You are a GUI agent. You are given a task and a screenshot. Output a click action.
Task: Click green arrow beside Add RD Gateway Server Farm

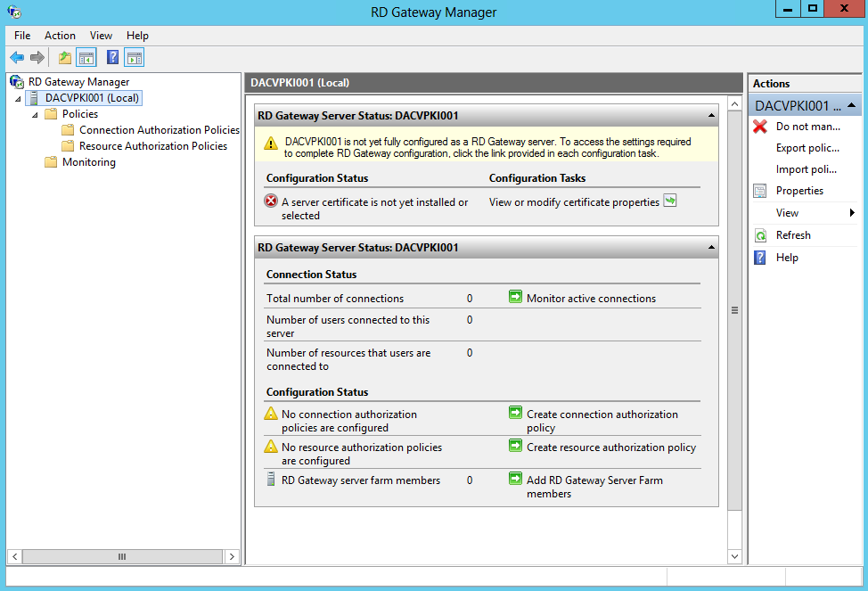[x=515, y=479]
